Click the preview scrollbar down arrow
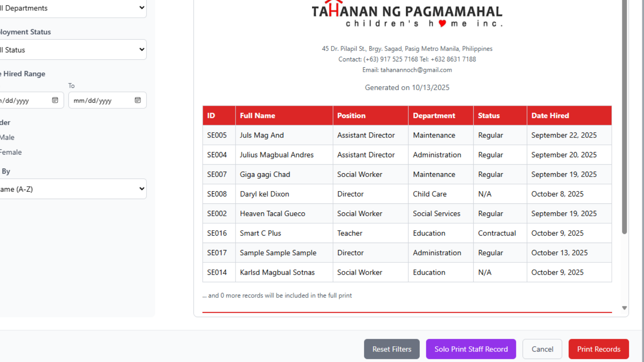The image size is (644, 362). pyautogui.click(x=624, y=308)
